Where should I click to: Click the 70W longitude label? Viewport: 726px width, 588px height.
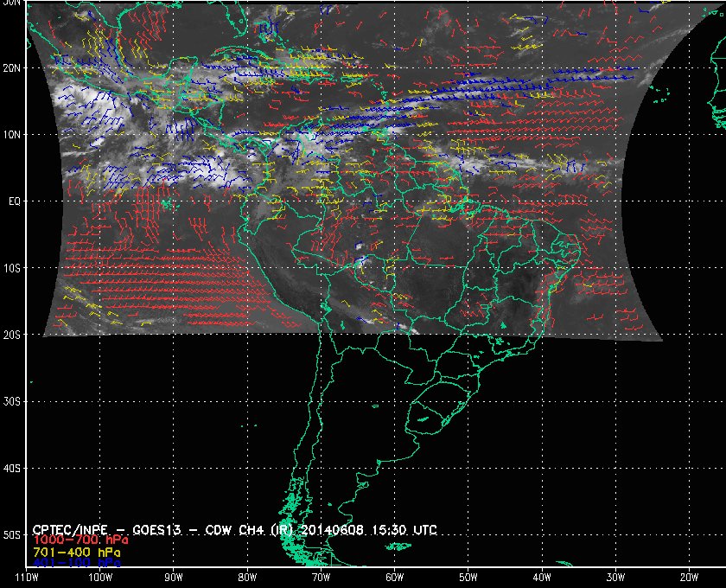321,578
